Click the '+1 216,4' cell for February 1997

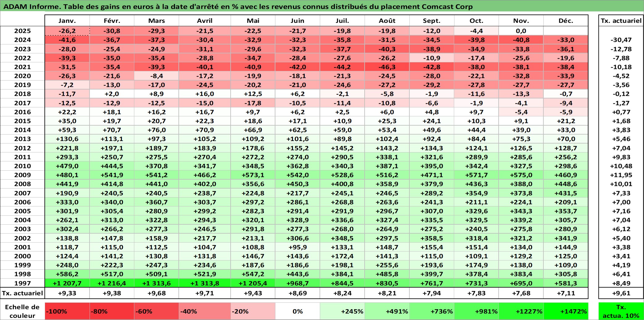pos(112,283)
